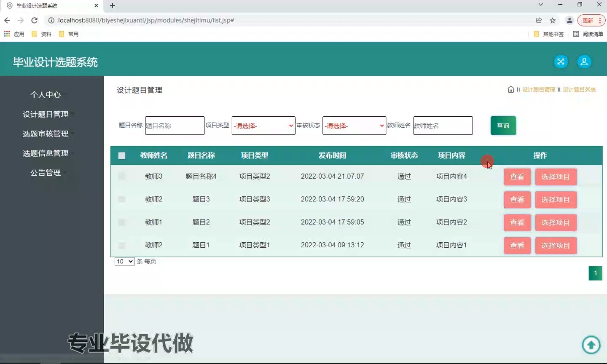The image size is (607, 364).
Task: Check the row checkbox for 题目3
Action: (122, 199)
